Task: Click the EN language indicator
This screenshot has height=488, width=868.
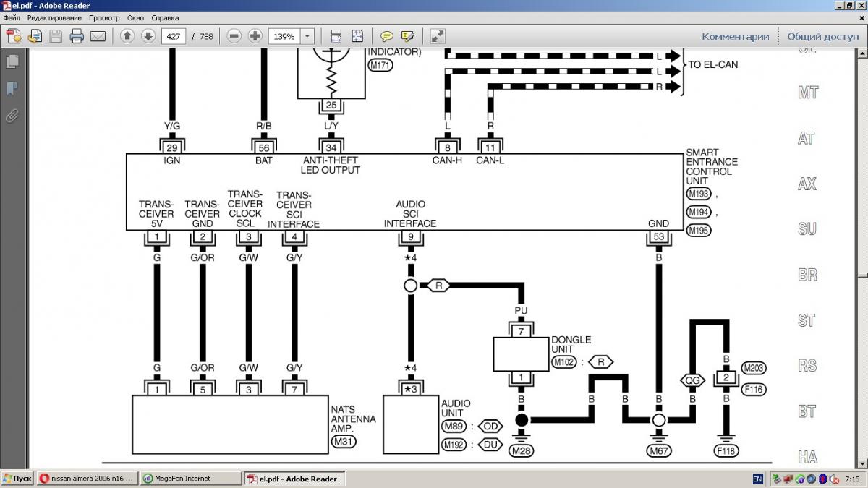Action: [757, 479]
